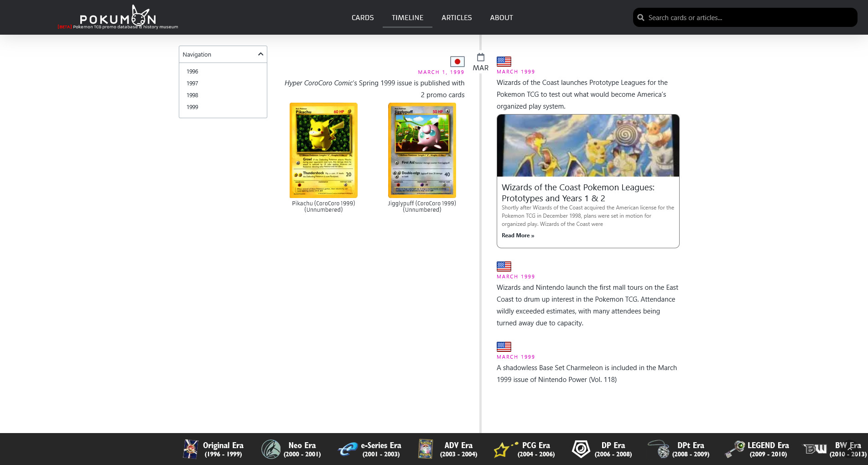Click US flag above mall tours entry

pyautogui.click(x=504, y=266)
